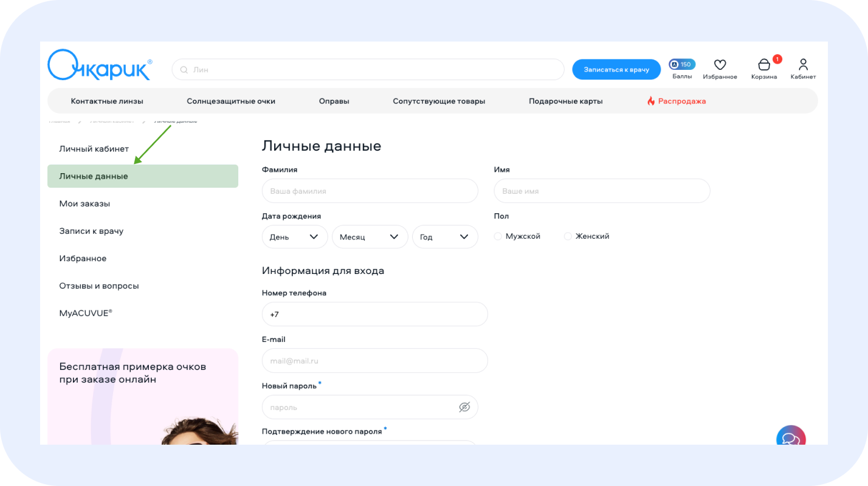
Task: Expand the Год birth date dropdown
Action: tap(445, 237)
